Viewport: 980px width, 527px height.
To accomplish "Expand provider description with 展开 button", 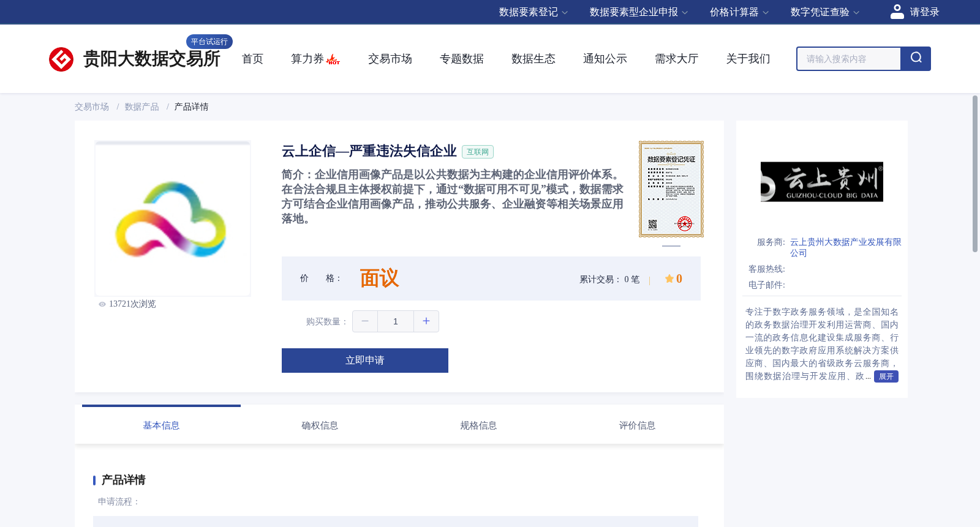I will coord(886,376).
